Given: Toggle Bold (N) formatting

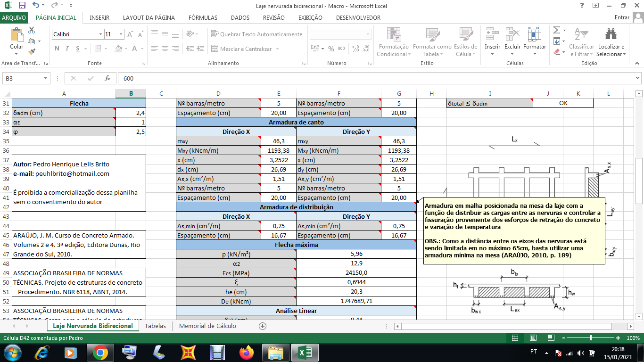Looking at the screenshot, I should tap(57, 49).
